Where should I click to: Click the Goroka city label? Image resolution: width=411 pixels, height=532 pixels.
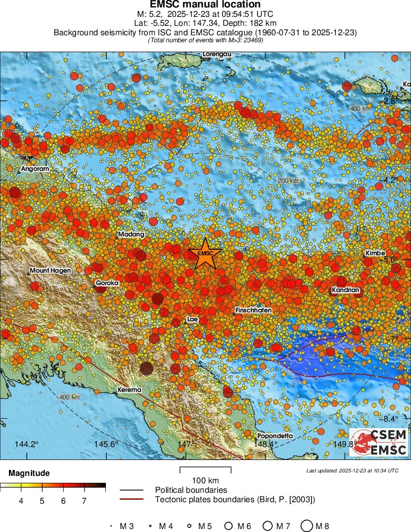pos(107,283)
